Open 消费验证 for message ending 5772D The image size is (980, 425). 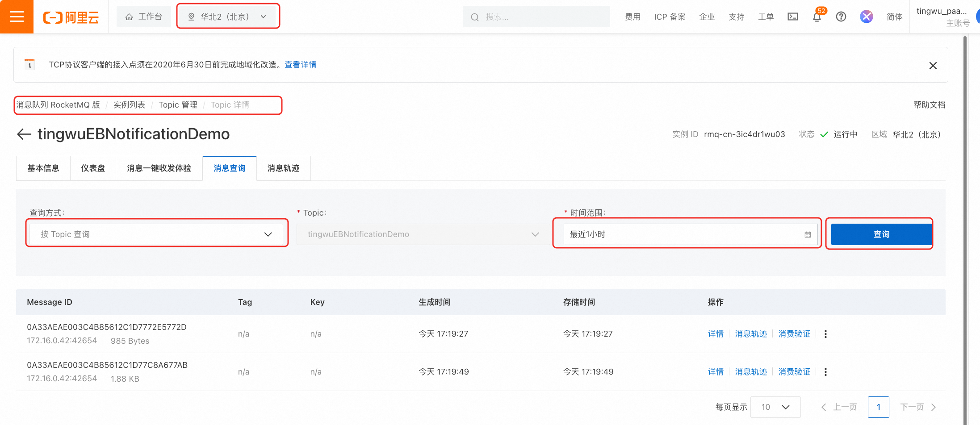794,334
